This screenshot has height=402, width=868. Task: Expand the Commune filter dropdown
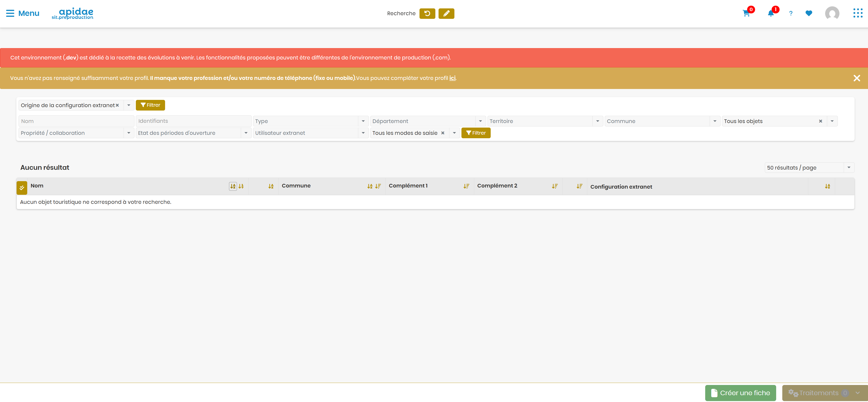[x=715, y=121]
